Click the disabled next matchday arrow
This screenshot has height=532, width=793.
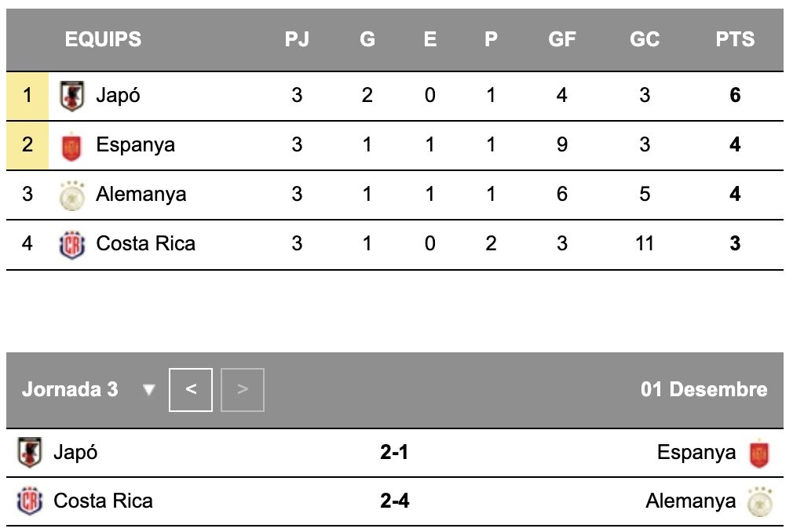click(243, 389)
